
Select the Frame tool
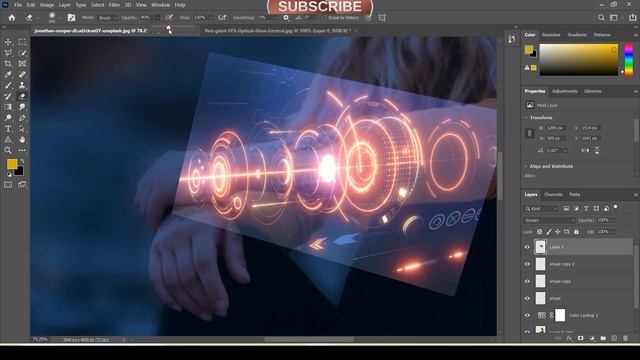22,64
